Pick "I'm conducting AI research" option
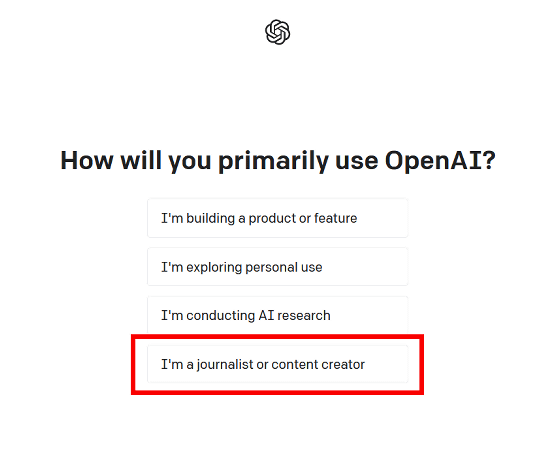 [x=278, y=315]
